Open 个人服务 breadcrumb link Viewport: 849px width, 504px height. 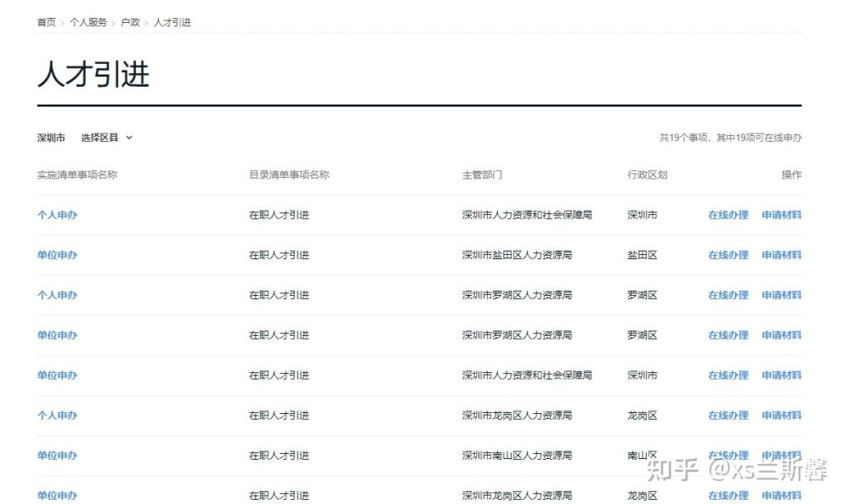tap(88, 22)
